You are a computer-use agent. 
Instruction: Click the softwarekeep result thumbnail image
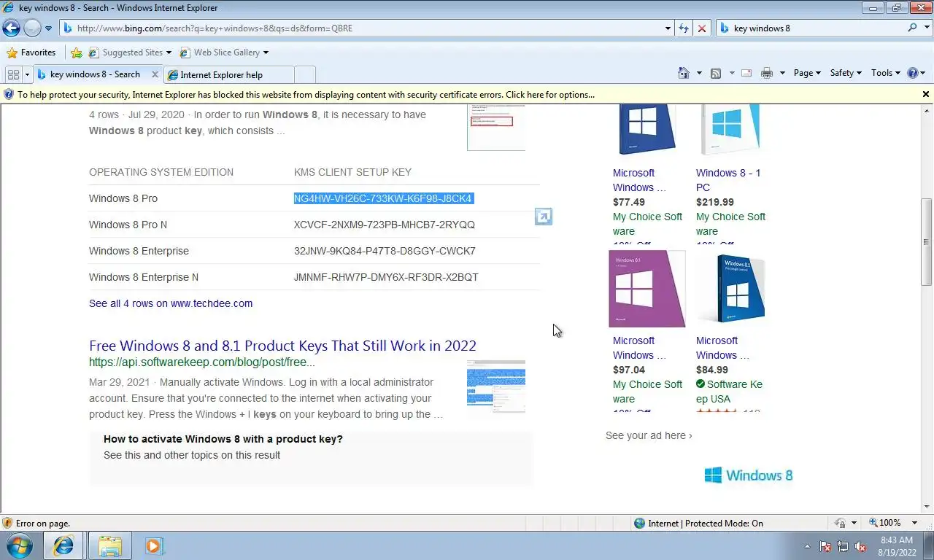pyautogui.click(x=496, y=386)
